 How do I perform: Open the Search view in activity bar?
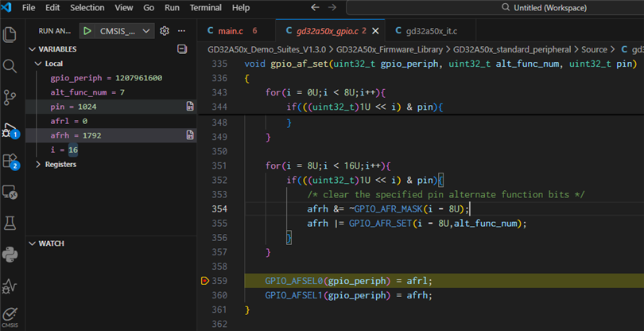click(10, 66)
